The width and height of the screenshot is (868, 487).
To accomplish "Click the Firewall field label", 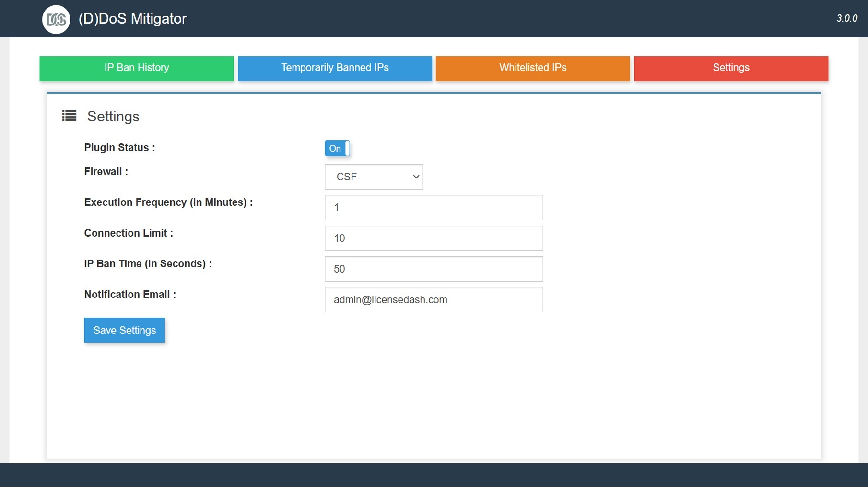I will (106, 172).
